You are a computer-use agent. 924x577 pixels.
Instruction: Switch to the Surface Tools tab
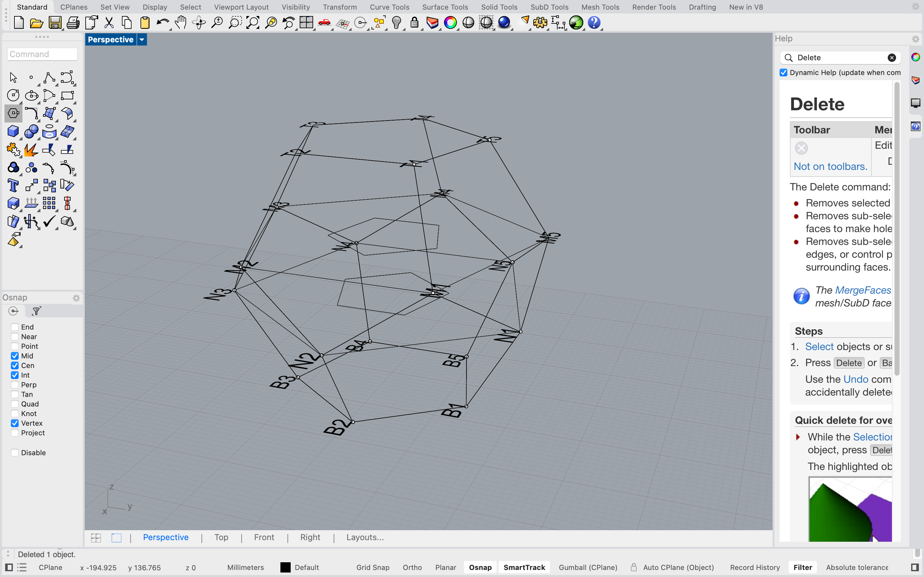[445, 7]
